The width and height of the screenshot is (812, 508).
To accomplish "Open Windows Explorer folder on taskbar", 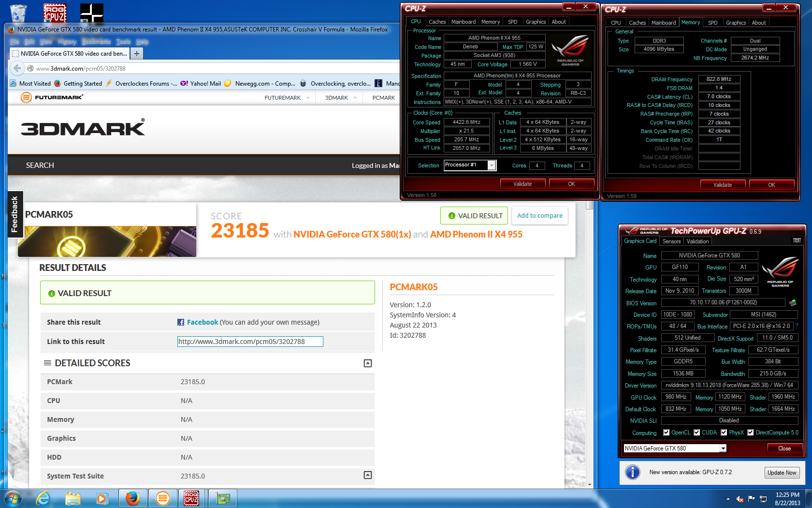I will click(x=72, y=498).
